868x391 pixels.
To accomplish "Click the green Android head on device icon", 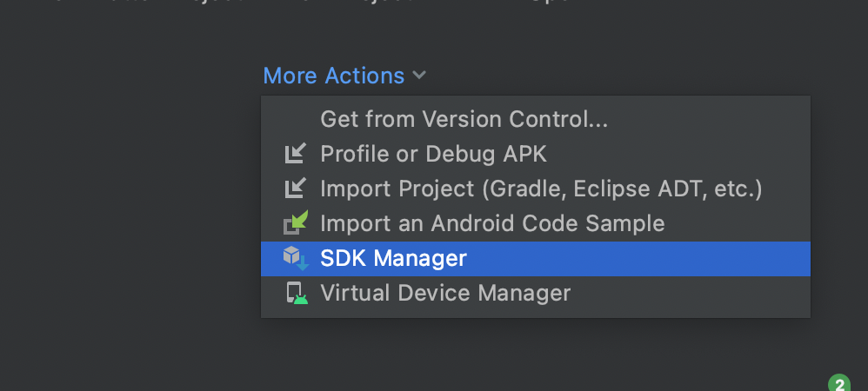I will tap(301, 299).
